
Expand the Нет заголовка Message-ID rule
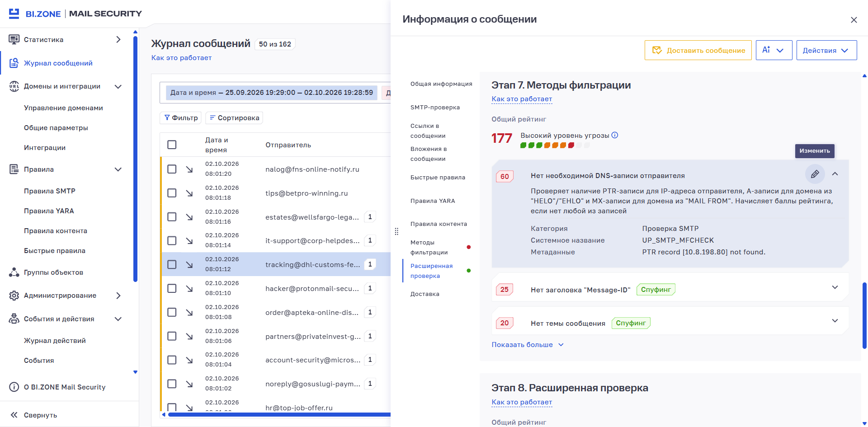click(x=835, y=287)
